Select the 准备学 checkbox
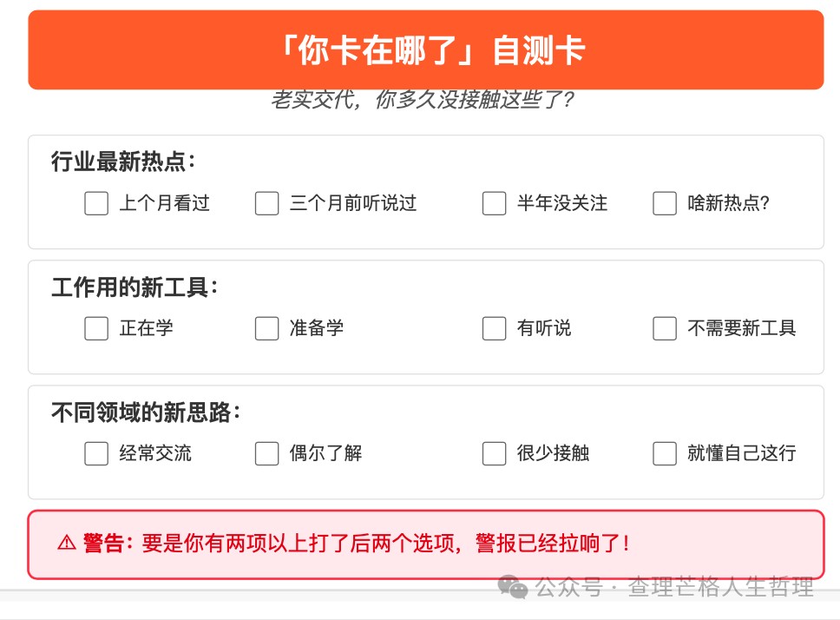Image resolution: width=840 pixels, height=620 pixels. (x=266, y=328)
